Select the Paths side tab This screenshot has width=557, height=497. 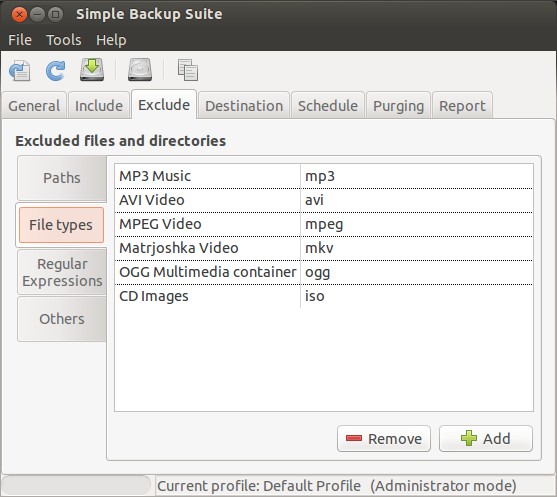(x=62, y=178)
